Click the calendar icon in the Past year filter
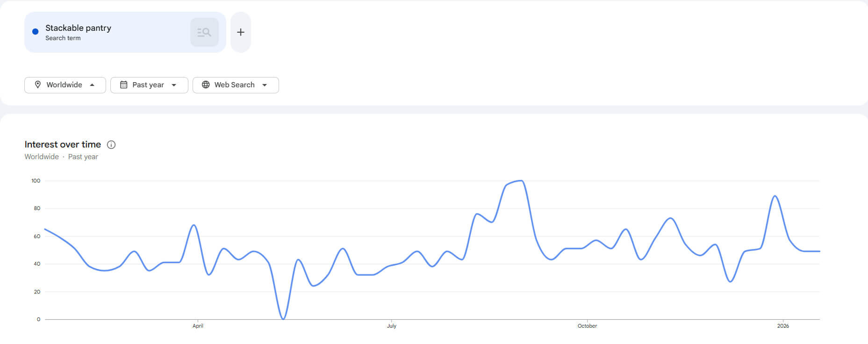Screen dimensions: 868x344 coord(124,84)
